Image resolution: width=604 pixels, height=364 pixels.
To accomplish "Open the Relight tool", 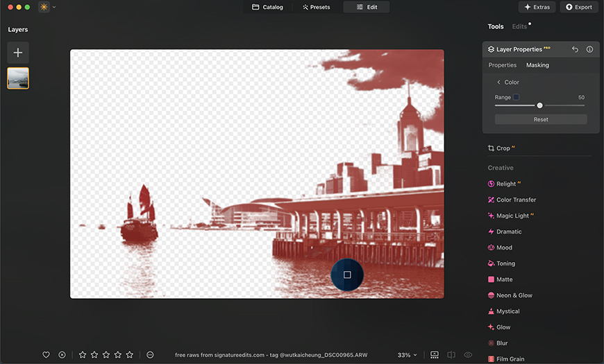I will 506,184.
